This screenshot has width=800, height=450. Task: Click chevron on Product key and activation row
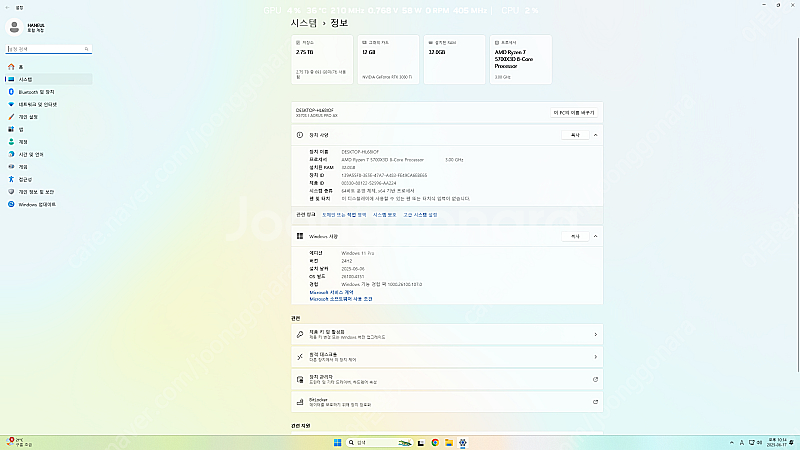click(595, 335)
